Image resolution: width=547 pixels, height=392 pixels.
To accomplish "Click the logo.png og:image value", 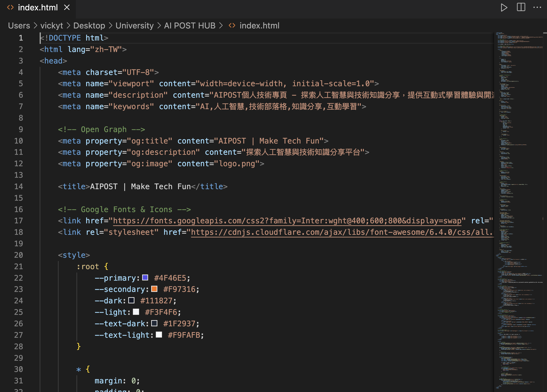I will click(x=237, y=164).
